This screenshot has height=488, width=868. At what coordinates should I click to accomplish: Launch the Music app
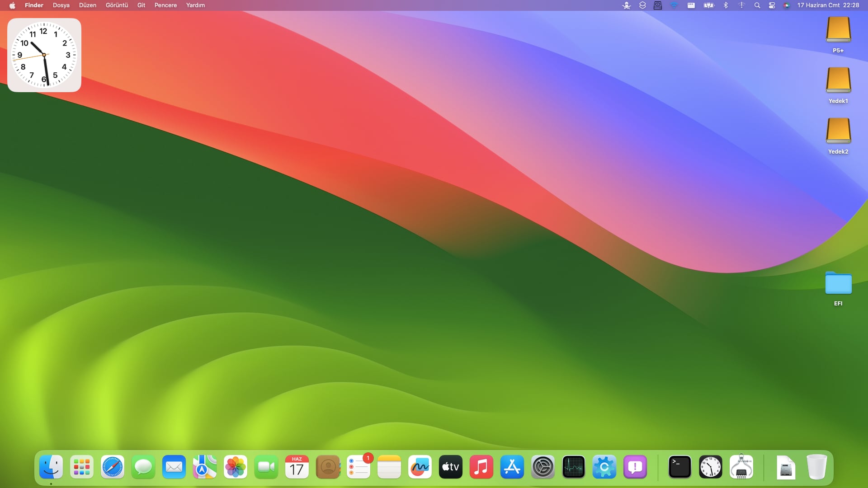481,467
